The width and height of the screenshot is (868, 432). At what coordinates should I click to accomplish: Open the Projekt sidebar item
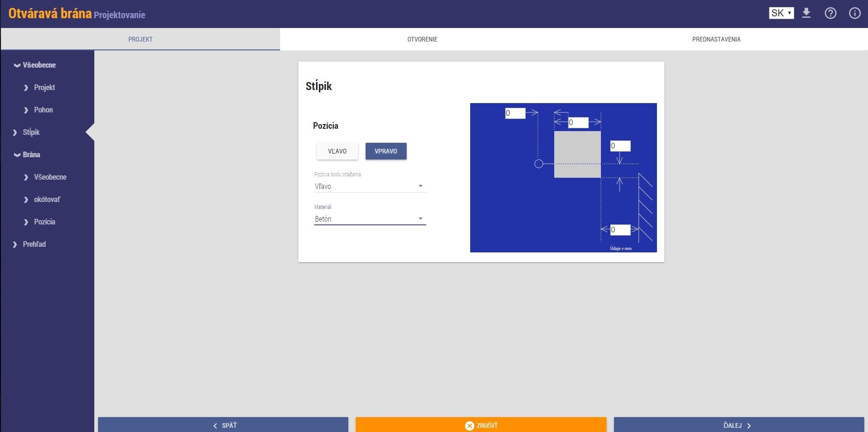coord(44,88)
